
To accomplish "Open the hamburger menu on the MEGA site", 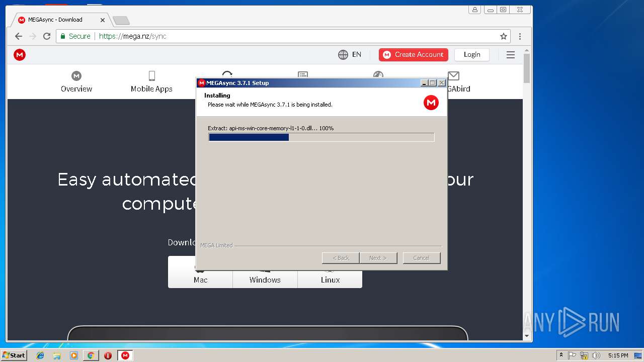I will click(511, 55).
